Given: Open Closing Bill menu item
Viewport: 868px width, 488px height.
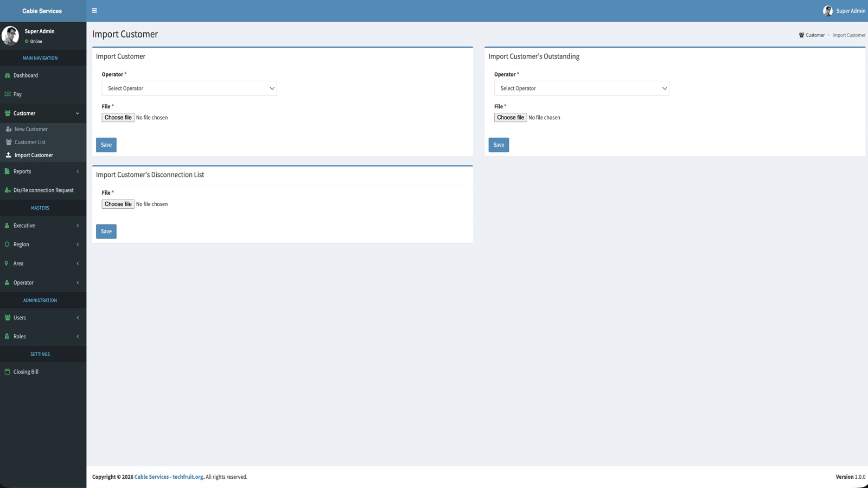Looking at the screenshot, I should click(x=43, y=372).
